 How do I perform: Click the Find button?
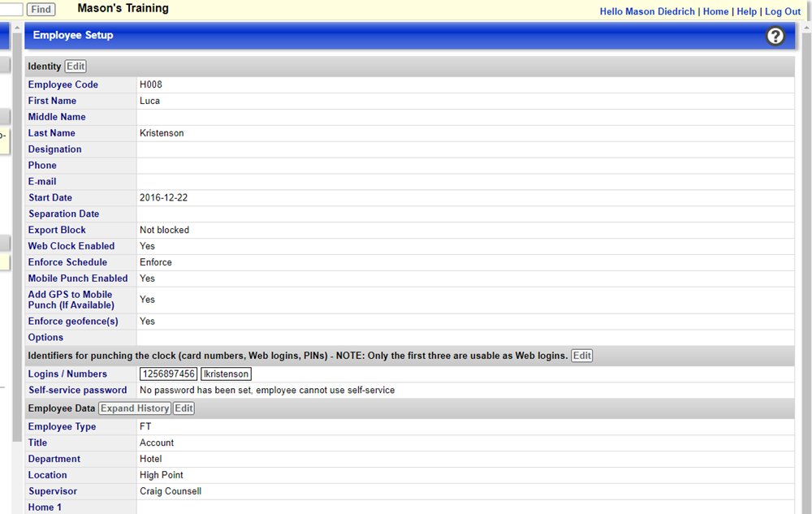point(41,9)
